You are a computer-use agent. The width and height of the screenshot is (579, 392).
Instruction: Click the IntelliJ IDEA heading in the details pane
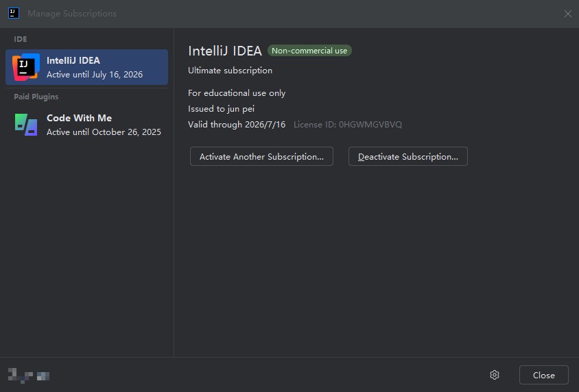(x=225, y=51)
